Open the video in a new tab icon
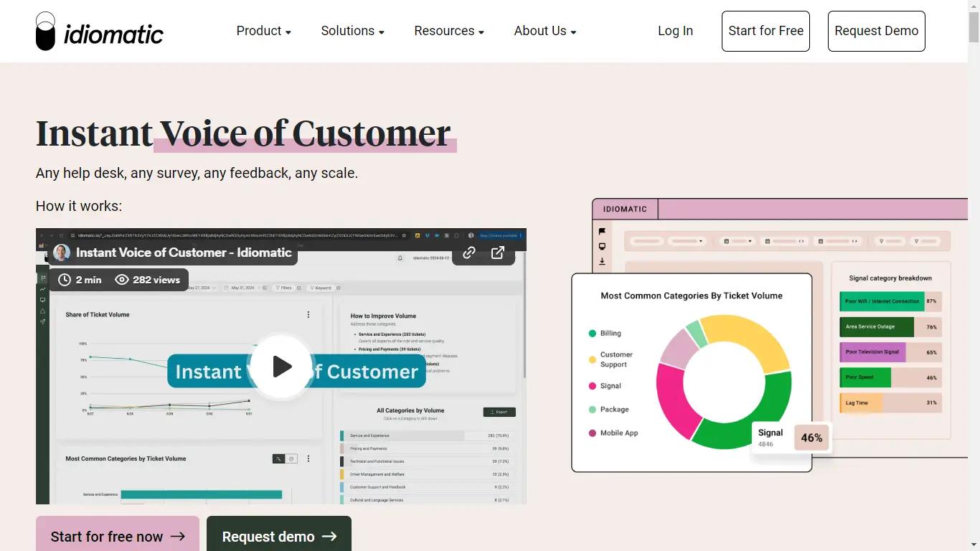This screenshot has width=980, height=551. pos(498,253)
